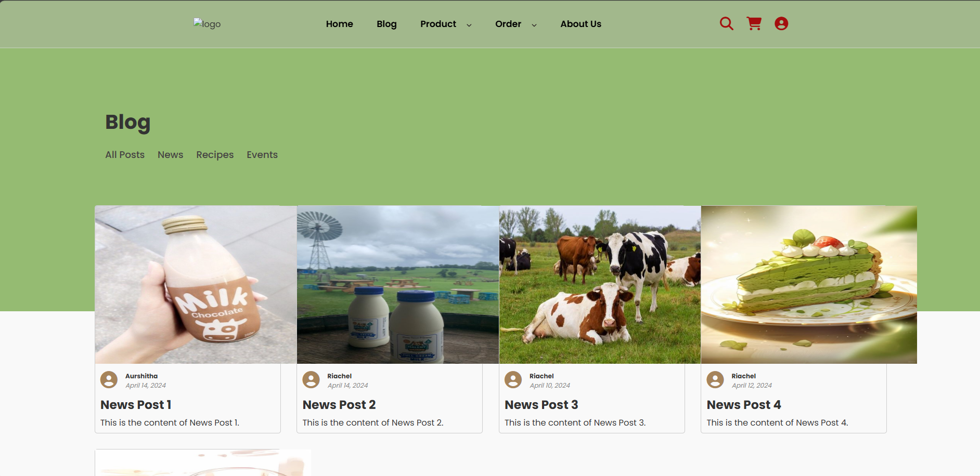View the shopping cart icon

click(x=754, y=23)
